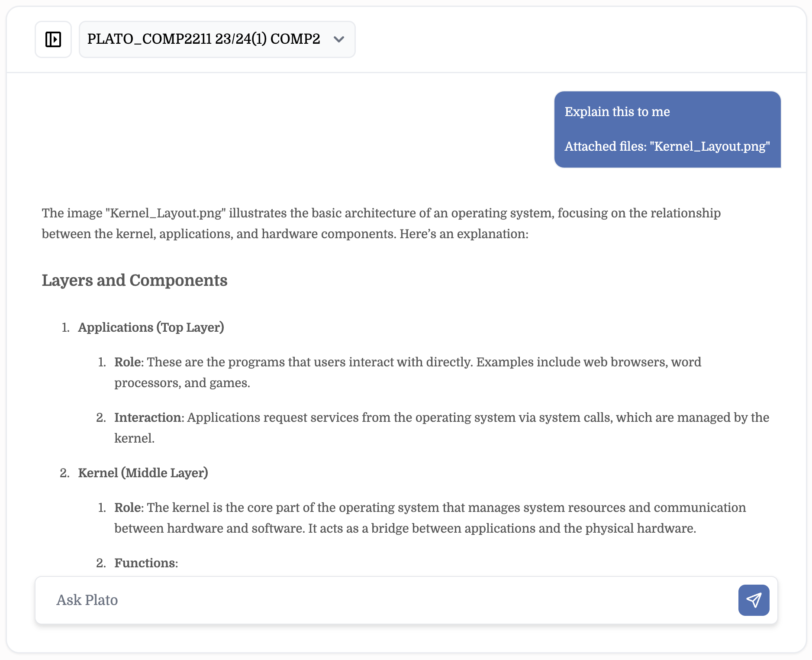Screen dimensions: 812x660
Task: Click the 'Layers and Components' heading
Action: point(135,280)
